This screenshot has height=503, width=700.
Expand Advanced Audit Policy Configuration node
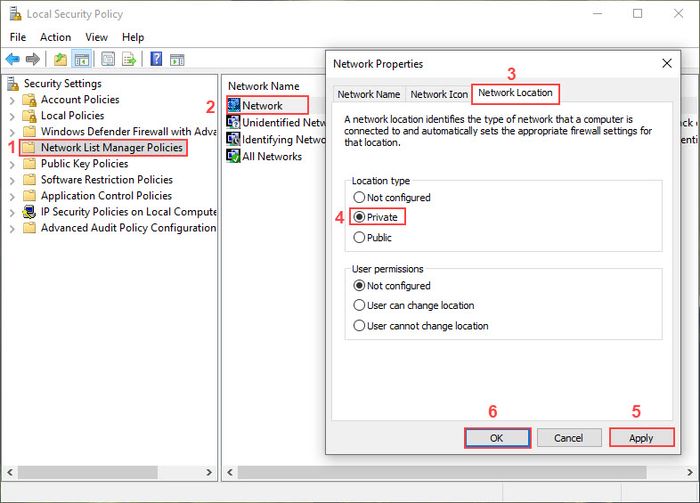coord(11,228)
